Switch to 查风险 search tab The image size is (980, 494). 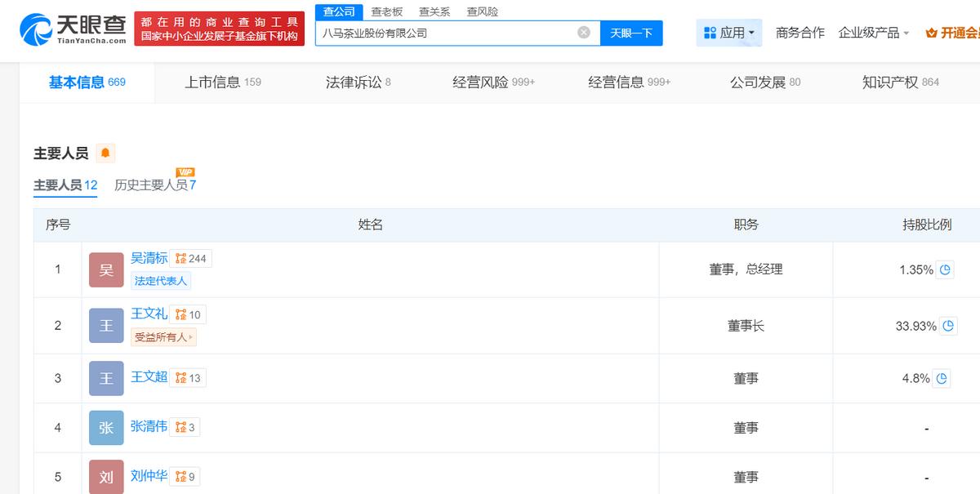click(483, 11)
